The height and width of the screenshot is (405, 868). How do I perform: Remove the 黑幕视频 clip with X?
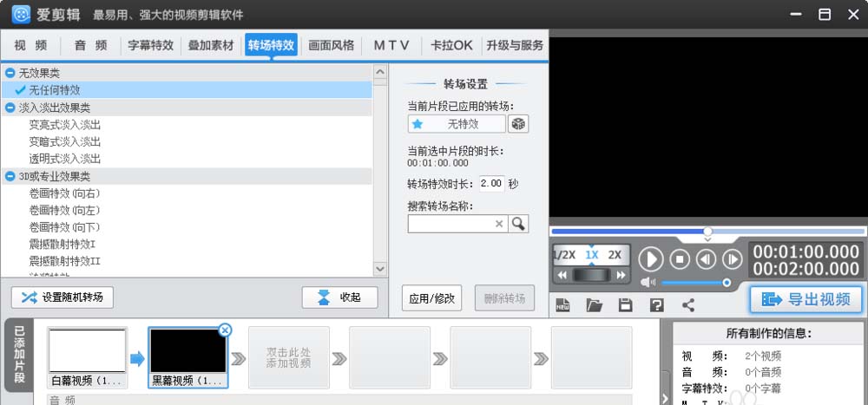tap(225, 330)
